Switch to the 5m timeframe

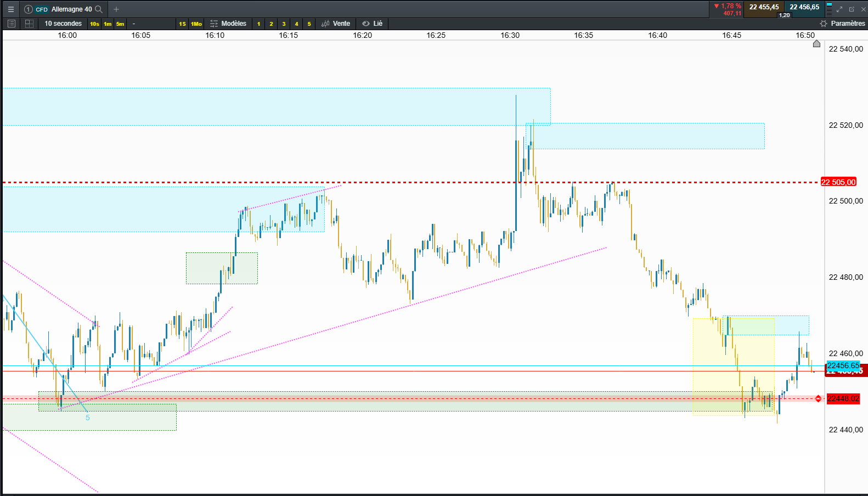(120, 24)
